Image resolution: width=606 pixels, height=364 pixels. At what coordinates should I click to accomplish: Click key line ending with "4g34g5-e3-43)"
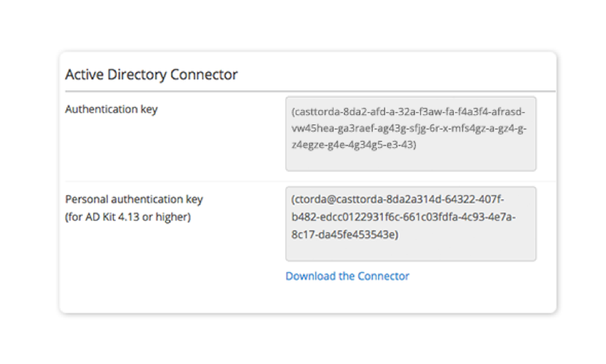(x=353, y=144)
